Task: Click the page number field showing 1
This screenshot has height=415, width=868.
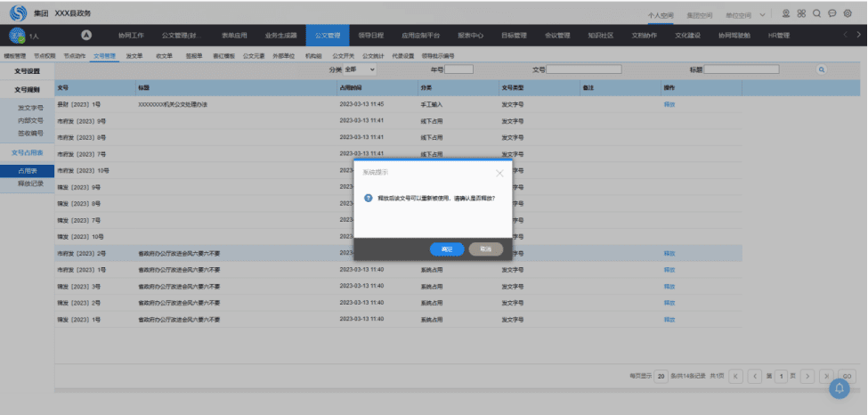Action: pos(781,376)
